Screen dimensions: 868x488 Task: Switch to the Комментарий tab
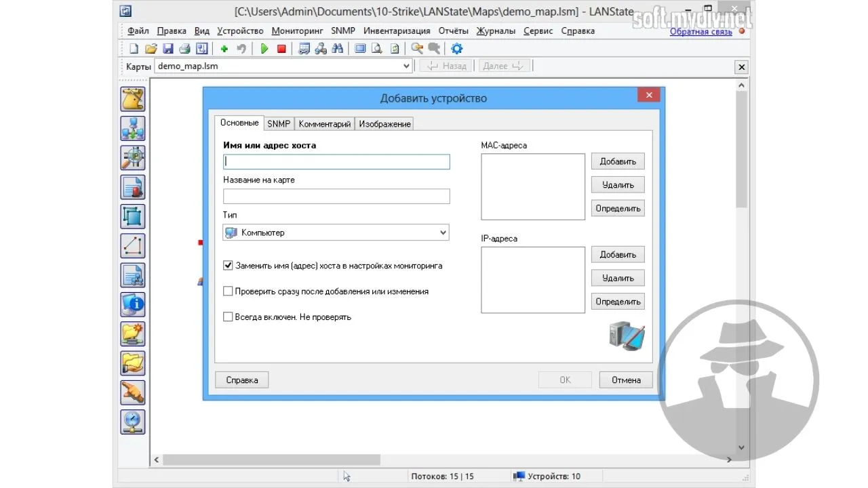325,124
